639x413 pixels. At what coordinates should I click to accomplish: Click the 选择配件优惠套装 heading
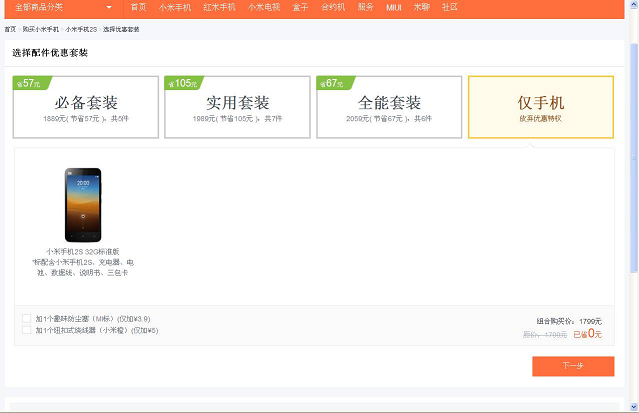tap(50, 53)
